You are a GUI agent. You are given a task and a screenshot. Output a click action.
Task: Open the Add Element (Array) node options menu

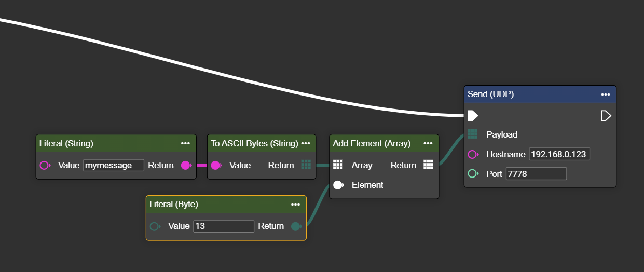(428, 143)
